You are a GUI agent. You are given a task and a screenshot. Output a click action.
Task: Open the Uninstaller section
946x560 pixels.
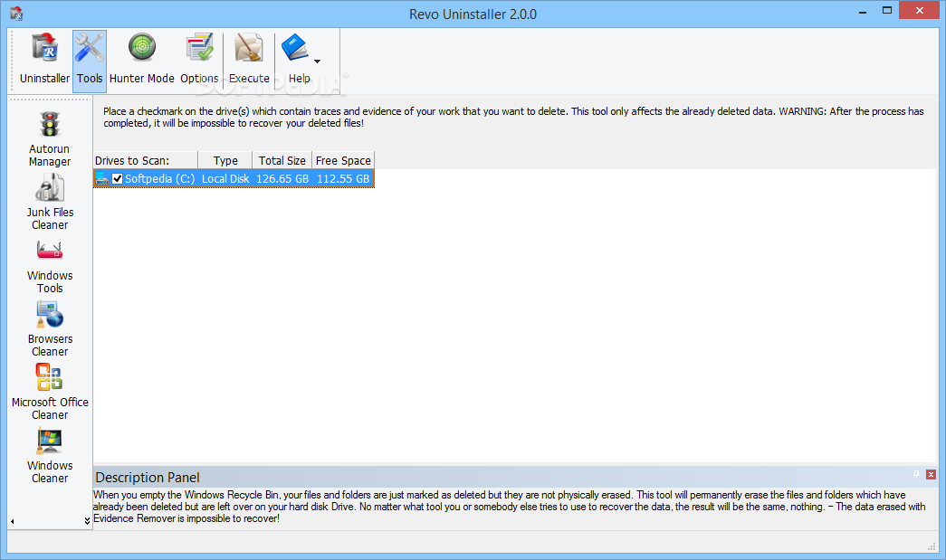44,61
